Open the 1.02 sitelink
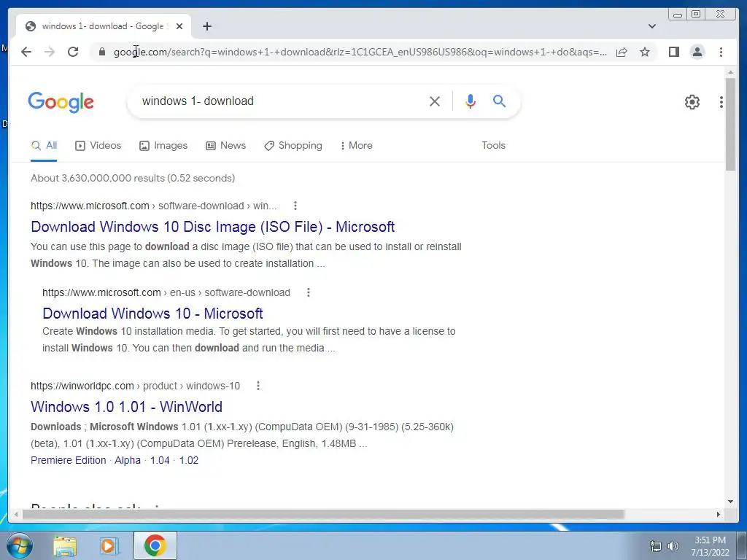The height and width of the screenshot is (560, 747). (x=189, y=461)
